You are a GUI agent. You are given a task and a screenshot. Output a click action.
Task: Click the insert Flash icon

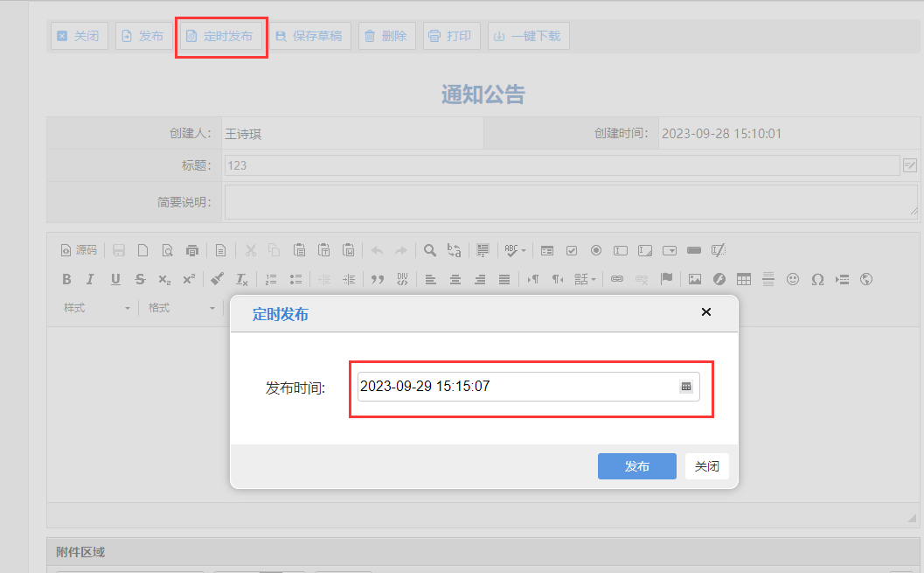click(719, 279)
